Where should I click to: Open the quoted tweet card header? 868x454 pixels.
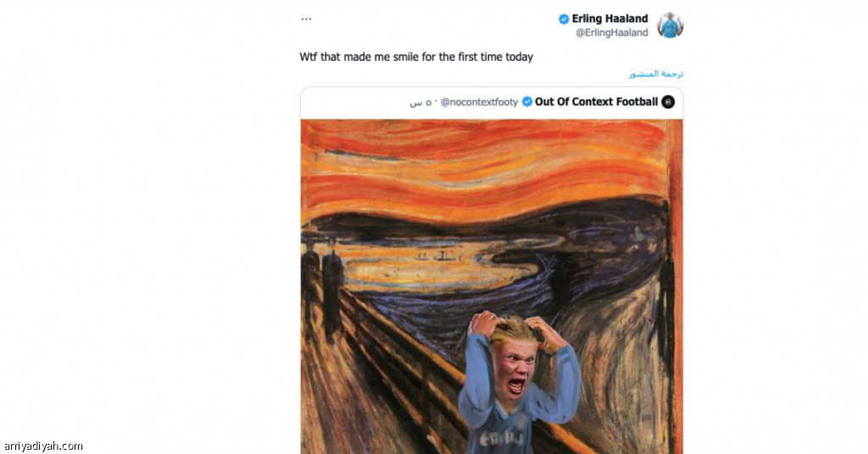[492, 102]
